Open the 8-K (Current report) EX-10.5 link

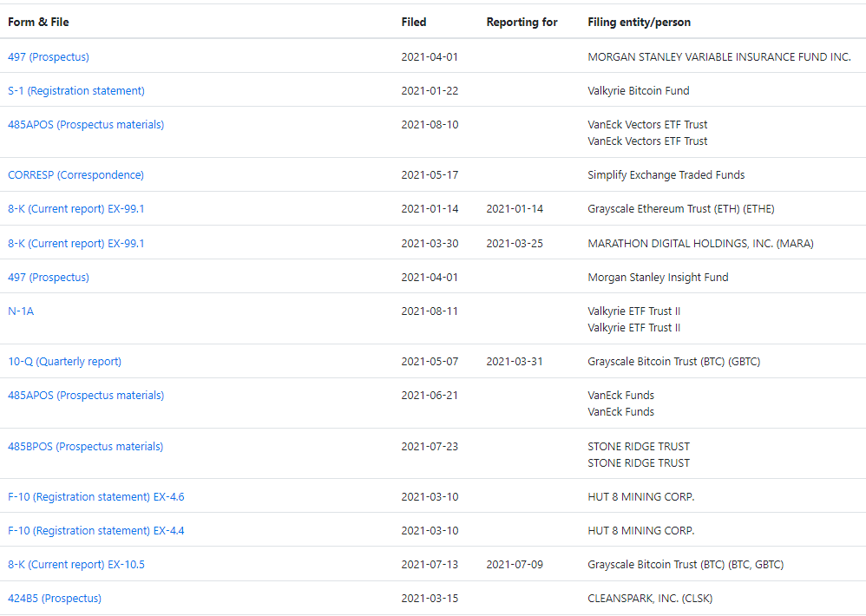pyautogui.click(x=76, y=565)
